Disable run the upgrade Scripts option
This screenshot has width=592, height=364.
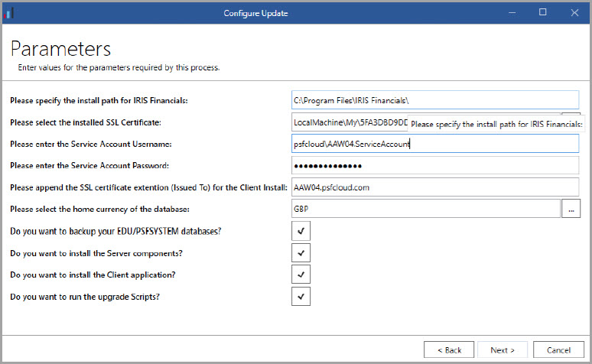(301, 296)
